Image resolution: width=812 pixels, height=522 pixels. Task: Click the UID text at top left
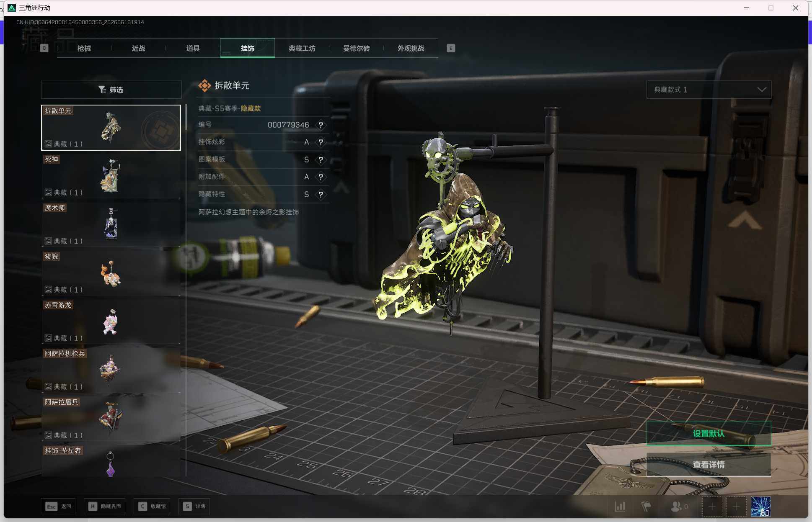80,22
